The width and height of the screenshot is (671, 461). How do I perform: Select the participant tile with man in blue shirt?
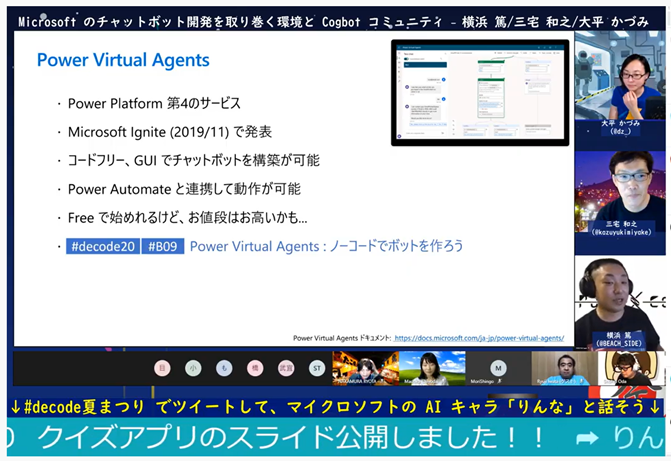(x=564, y=369)
